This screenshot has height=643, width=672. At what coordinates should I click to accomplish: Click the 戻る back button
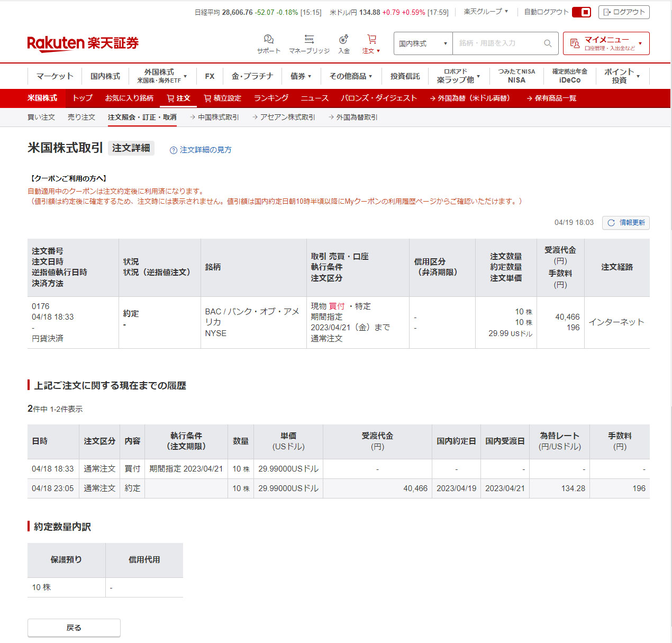[x=74, y=628]
